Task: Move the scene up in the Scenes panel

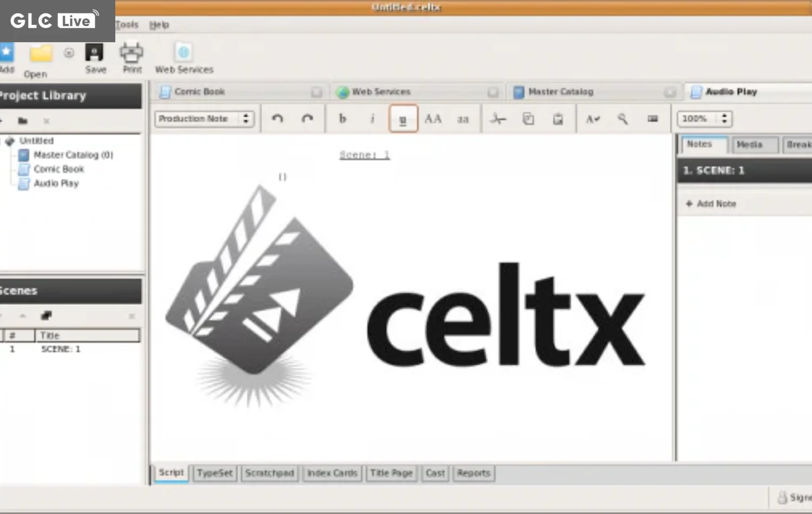Action: 23,315
